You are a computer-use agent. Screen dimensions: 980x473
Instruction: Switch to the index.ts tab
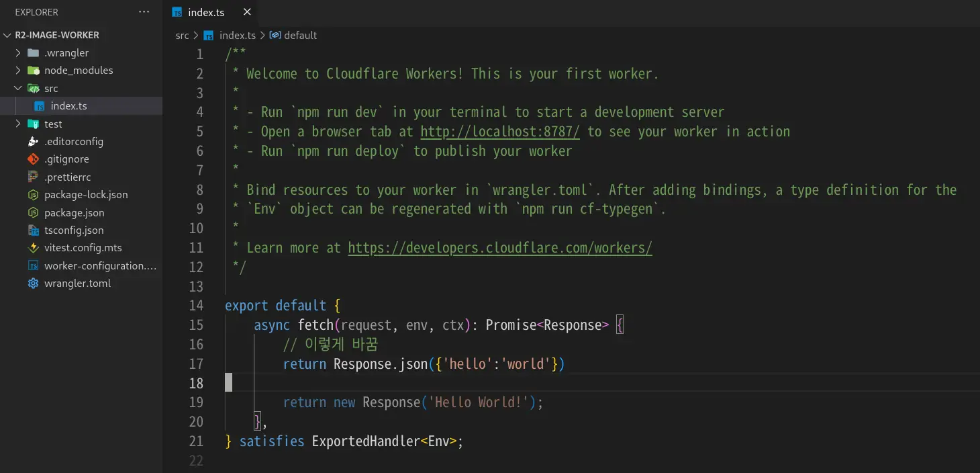pyautogui.click(x=206, y=12)
